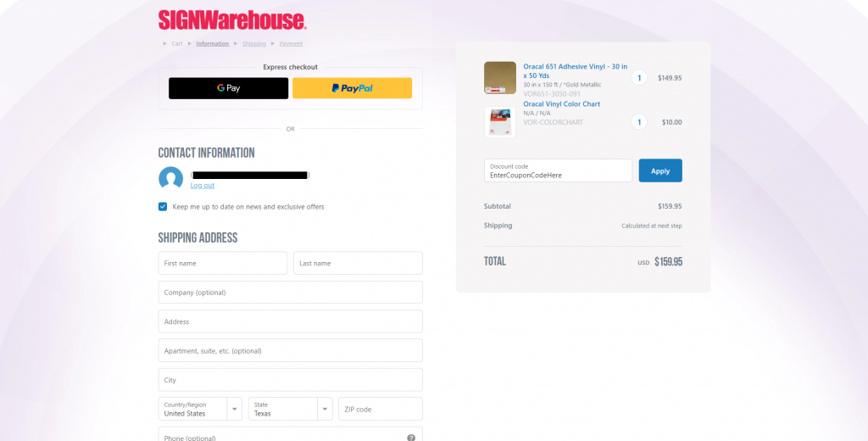868x441 pixels.
Task: Click the SKU VOR651-3050-091
Action: pyautogui.click(x=552, y=94)
